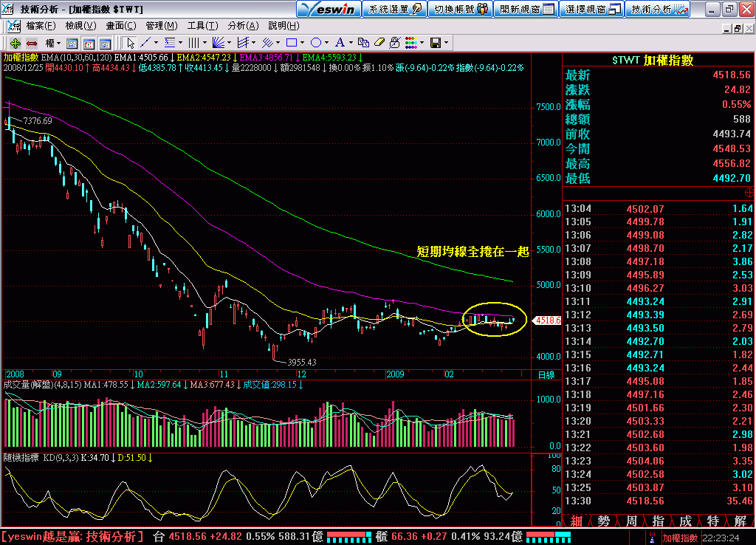Switch to the 周 tab
The width and height of the screenshot is (756, 545).
(x=631, y=521)
